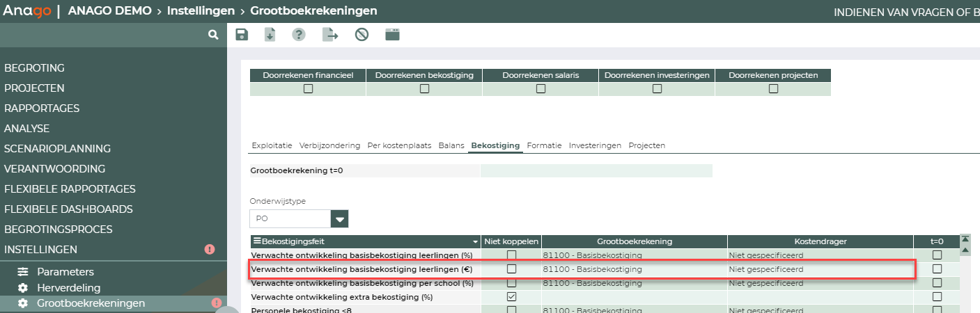Click the export document arrow icon

329,35
